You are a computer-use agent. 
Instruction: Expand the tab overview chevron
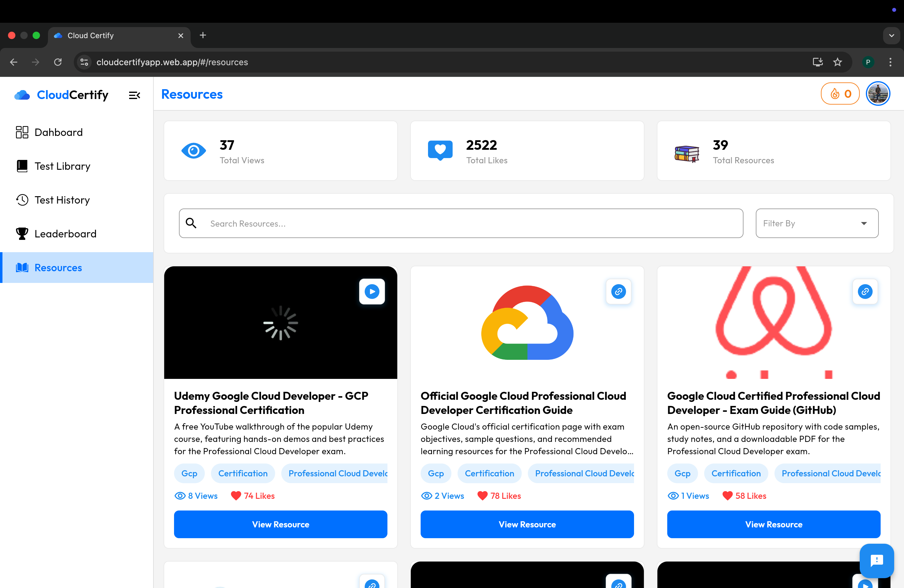point(891,35)
